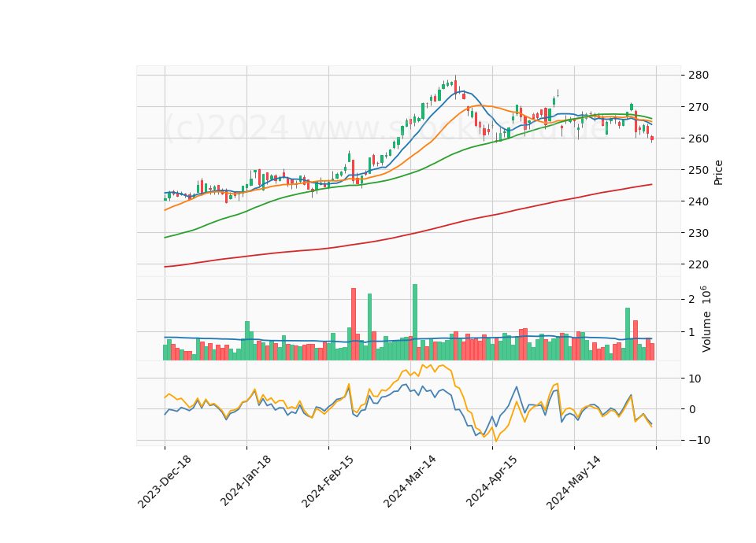Click the 270 price axis value
This screenshot has width=756, height=543.
point(699,107)
